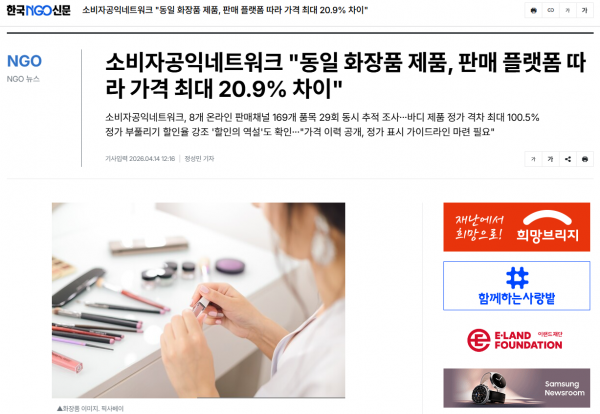The width and height of the screenshot is (600, 414).
Task: Share the article via the share icon
Action: [x=567, y=159]
